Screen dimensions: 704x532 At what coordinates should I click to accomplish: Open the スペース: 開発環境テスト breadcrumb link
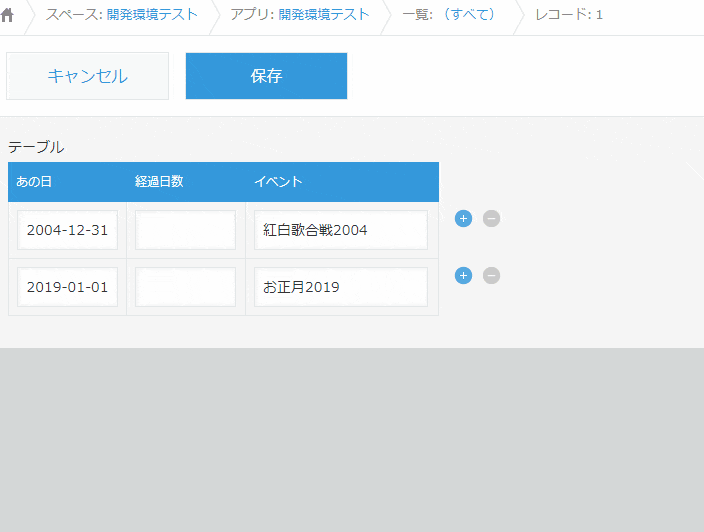[152, 14]
